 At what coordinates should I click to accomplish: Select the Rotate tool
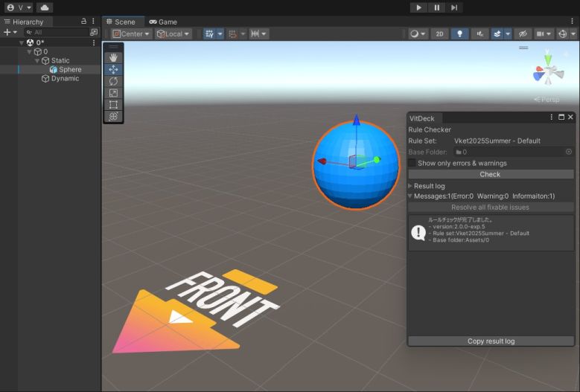coord(113,81)
